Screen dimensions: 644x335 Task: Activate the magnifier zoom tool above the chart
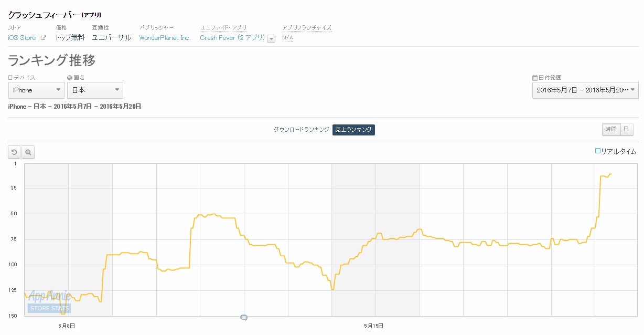pos(28,152)
